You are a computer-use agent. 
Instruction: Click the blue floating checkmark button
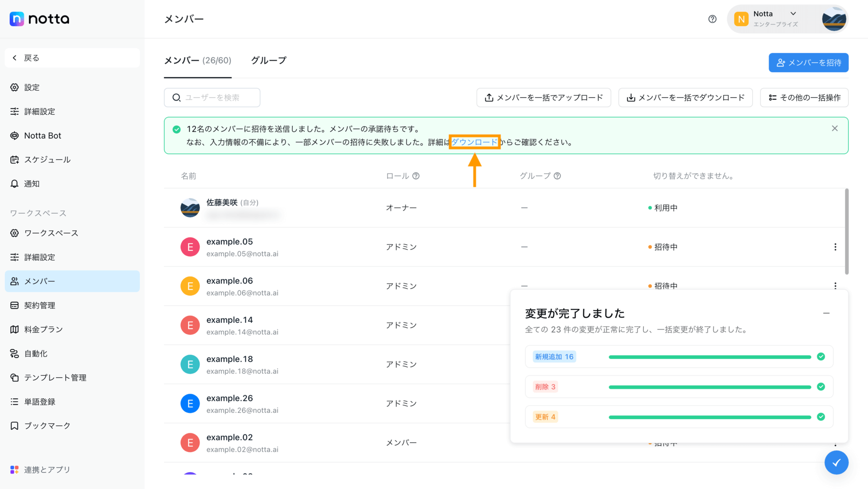(836, 463)
